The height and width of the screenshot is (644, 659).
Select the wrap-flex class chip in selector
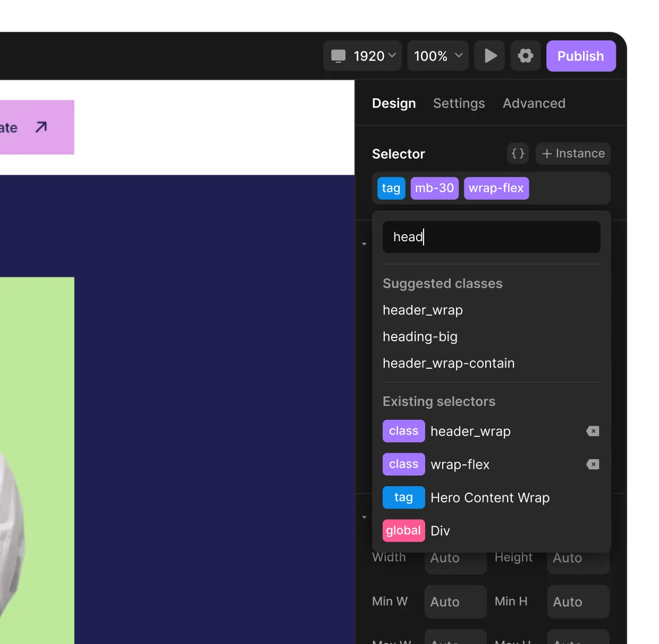pos(496,188)
